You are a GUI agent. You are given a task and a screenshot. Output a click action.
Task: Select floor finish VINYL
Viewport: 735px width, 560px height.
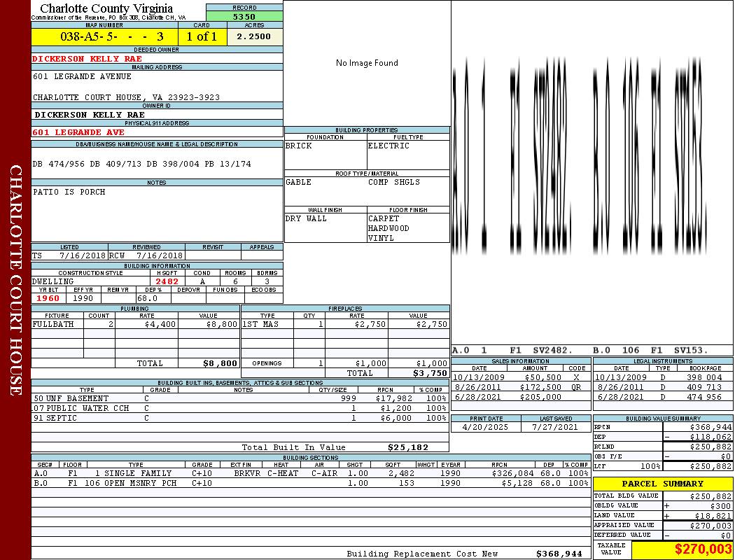pos(381,238)
